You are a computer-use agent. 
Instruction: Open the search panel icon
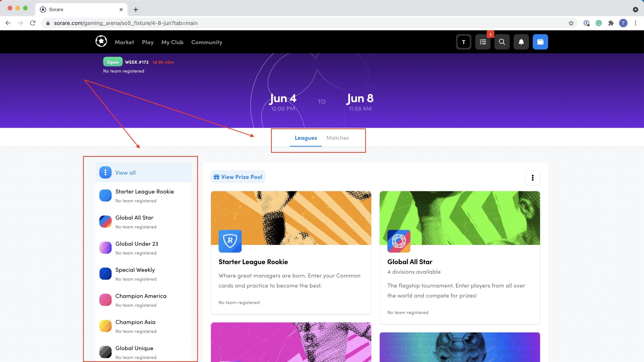pyautogui.click(x=502, y=42)
